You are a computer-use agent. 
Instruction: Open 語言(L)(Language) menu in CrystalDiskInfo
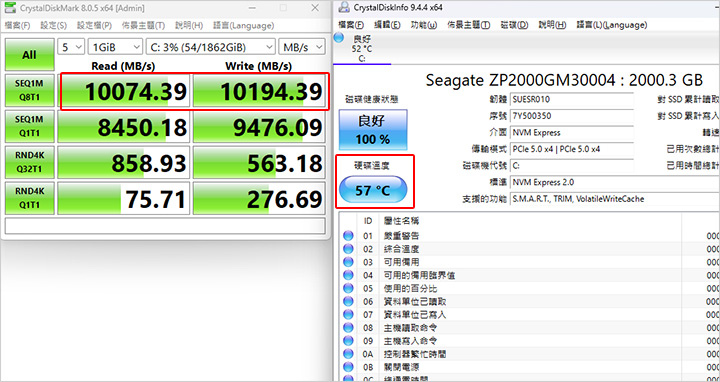[612, 25]
